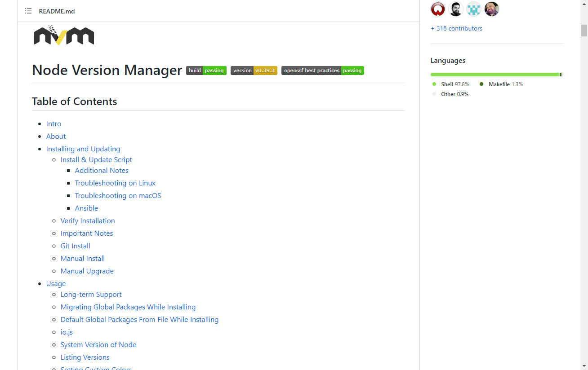
Task: Go to Installing and Updating section
Action: [83, 149]
